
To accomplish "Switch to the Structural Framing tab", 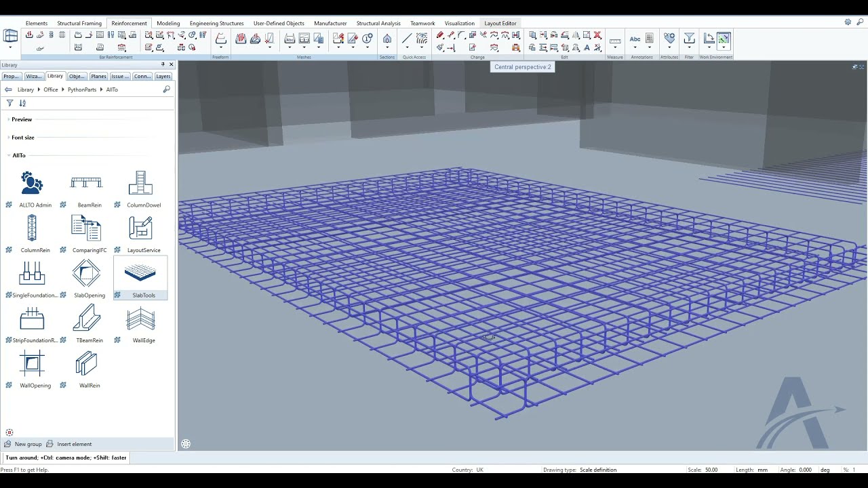I will pyautogui.click(x=79, y=23).
